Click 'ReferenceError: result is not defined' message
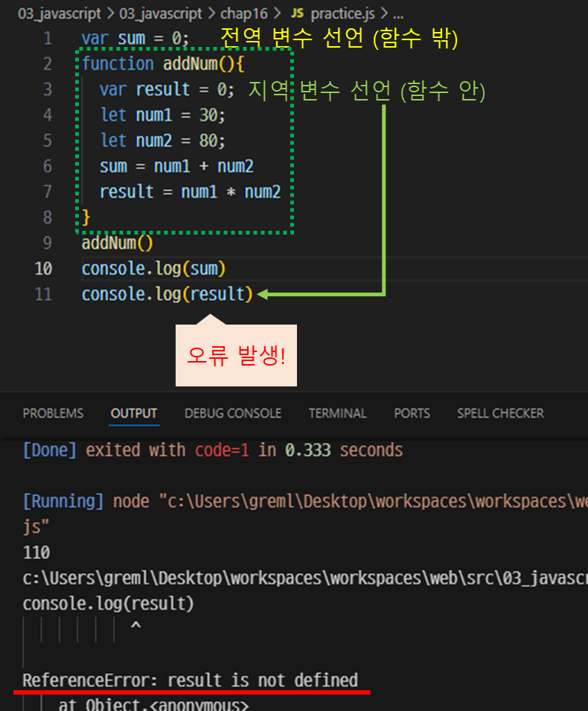 pos(191,680)
